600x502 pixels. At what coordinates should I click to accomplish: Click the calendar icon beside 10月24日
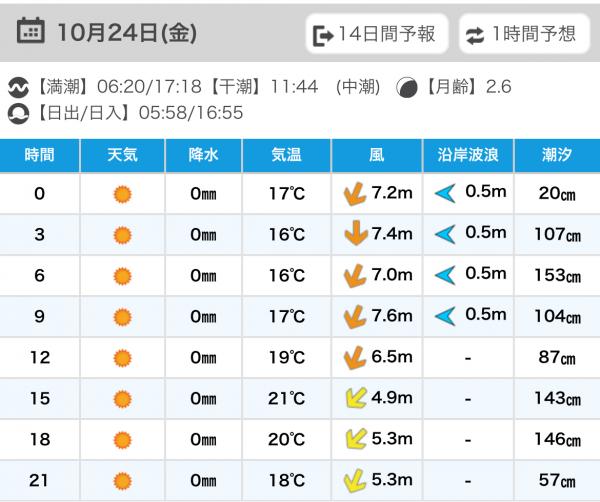(x=31, y=32)
